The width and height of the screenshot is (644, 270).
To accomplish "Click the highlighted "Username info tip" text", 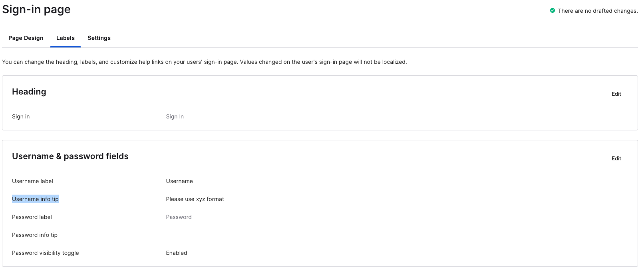I will (x=35, y=199).
